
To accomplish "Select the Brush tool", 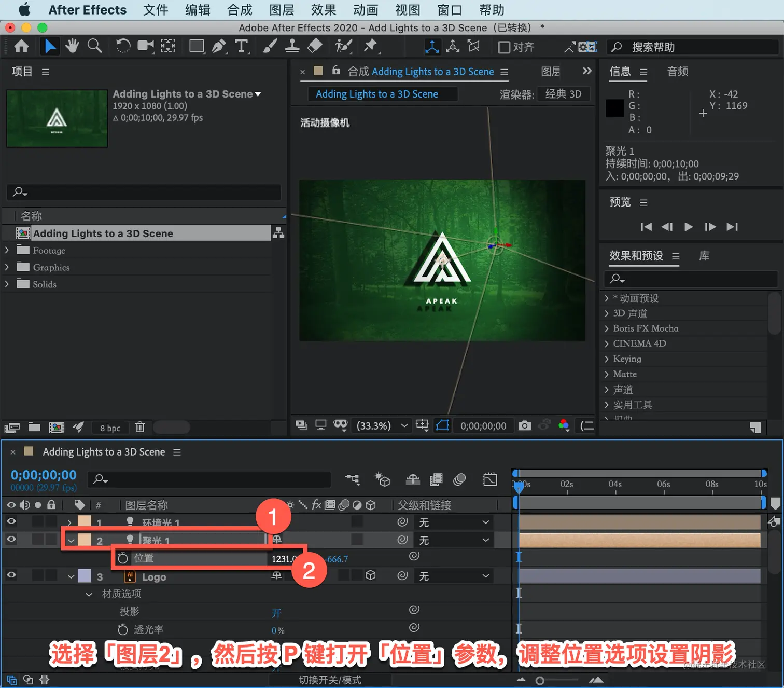I will coord(270,47).
